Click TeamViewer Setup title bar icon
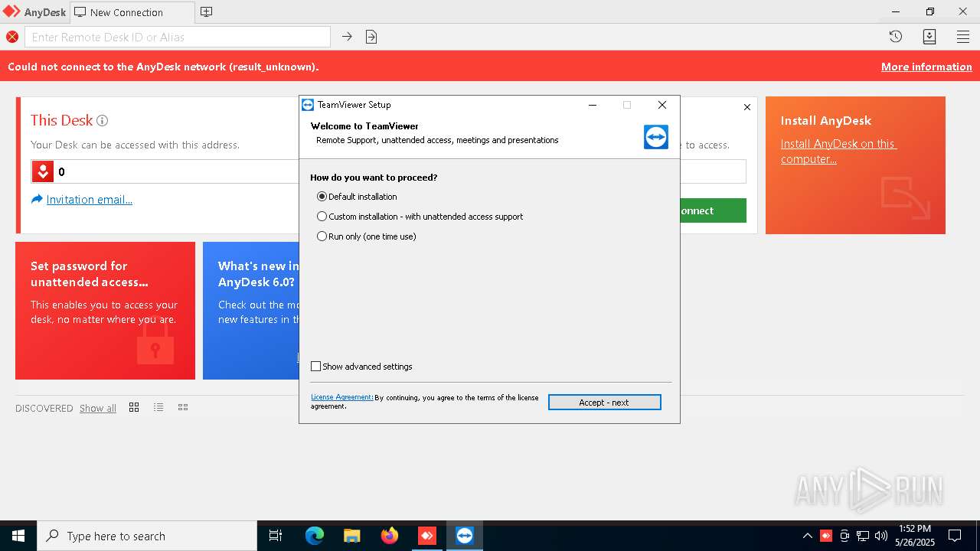The image size is (980, 551). [308, 105]
